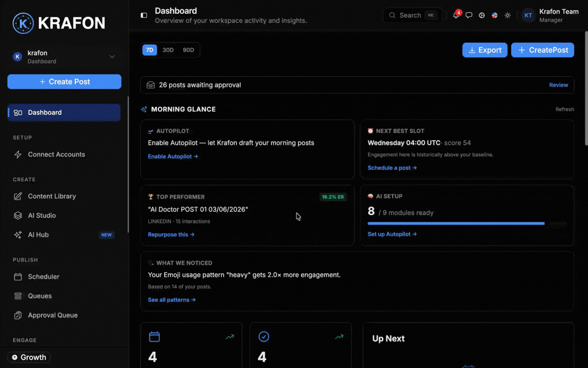Click the AI Setup modules progress bar
This screenshot has width=588, height=368.
pyautogui.click(x=467, y=223)
